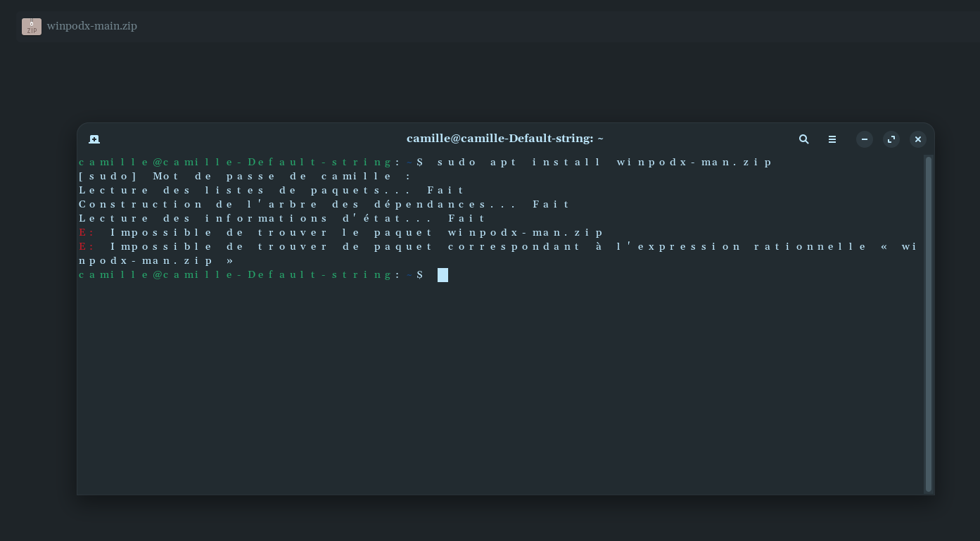The width and height of the screenshot is (980, 541).
Task: Click the last green prompt text
Action: (x=250, y=275)
